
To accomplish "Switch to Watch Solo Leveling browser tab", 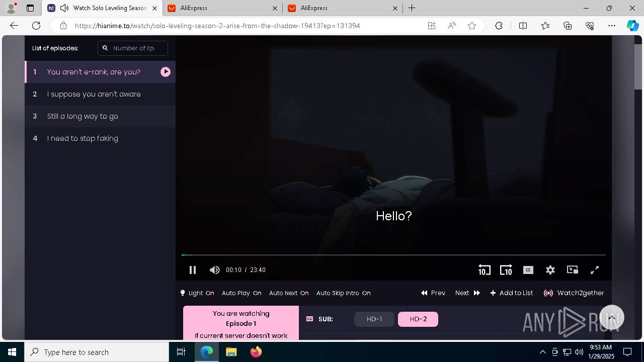I will (102, 8).
